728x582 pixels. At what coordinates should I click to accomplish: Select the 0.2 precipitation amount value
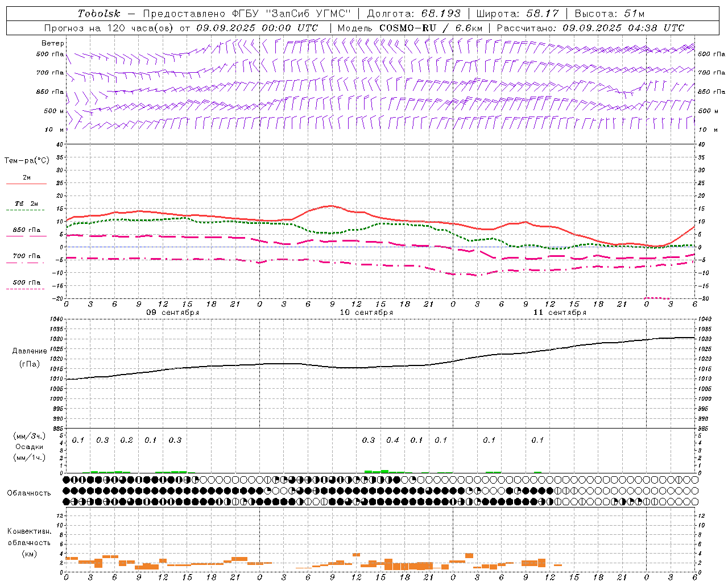pyautogui.click(x=126, y=440)
